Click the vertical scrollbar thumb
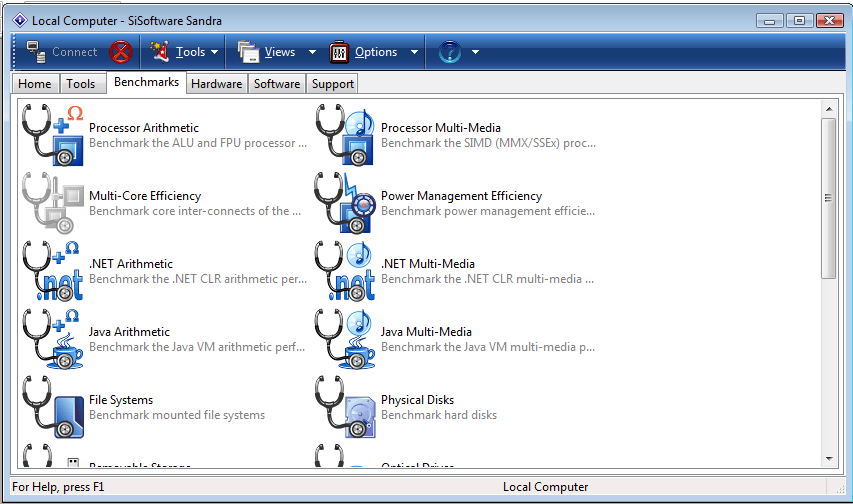853x504 pixels. (x=829, y=198)
